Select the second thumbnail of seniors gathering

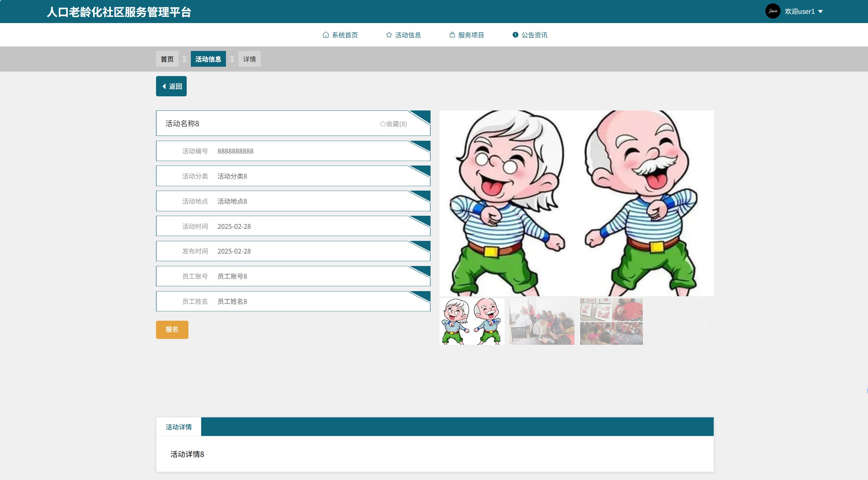pos(541,321)
